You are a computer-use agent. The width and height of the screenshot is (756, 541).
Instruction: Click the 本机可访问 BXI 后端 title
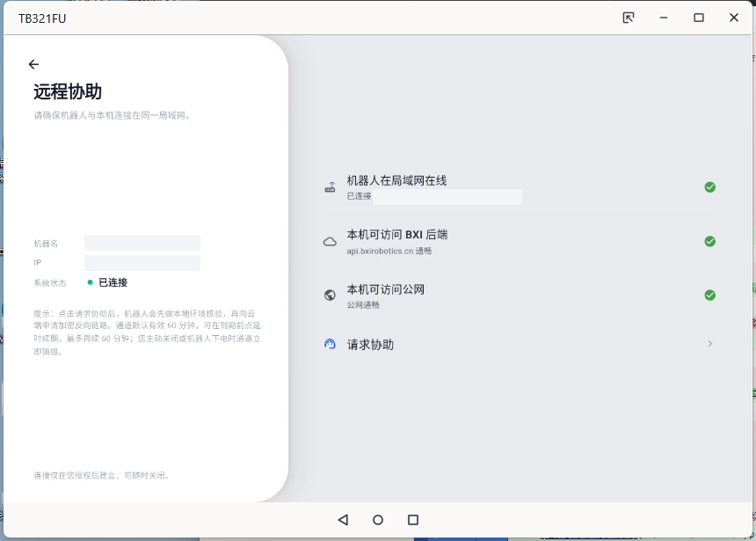(397, 235)
